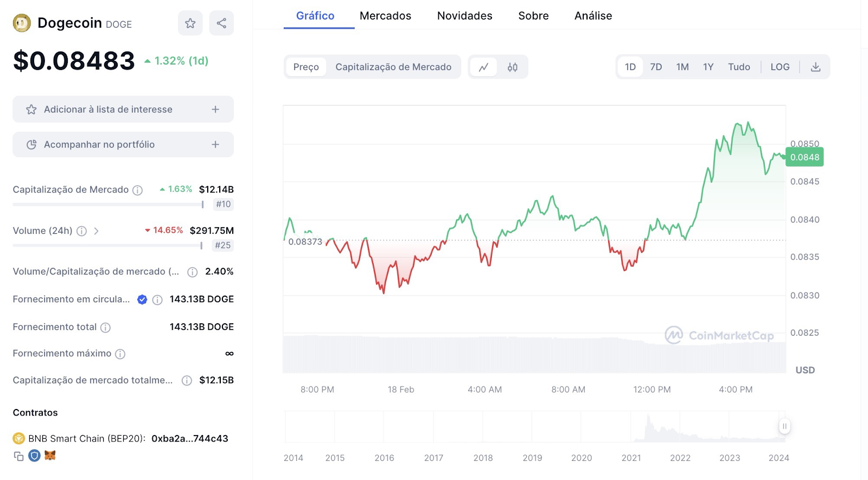
Task: Open info icon for Volume/Capitalização de mercado
Action: pos(192,272)
